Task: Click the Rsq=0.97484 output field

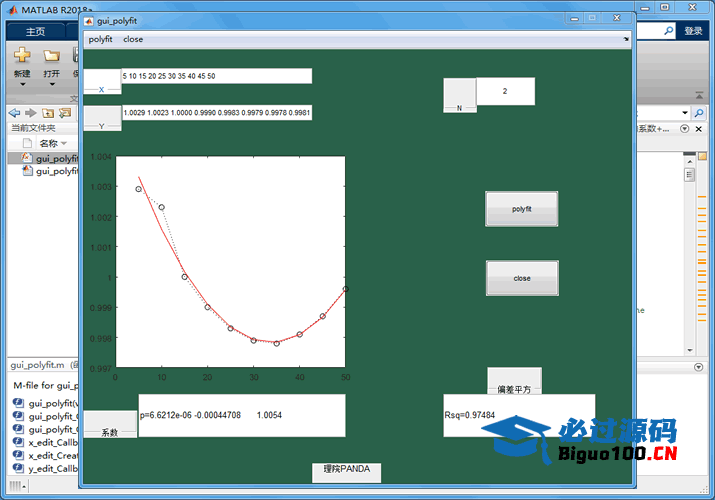Action: click(519, 415)
